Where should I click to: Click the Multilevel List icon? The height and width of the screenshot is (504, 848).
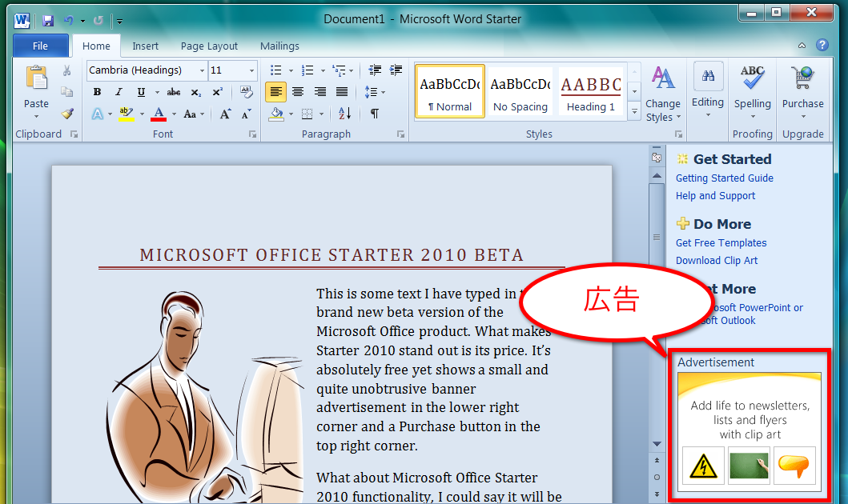[x=339, y=70]
